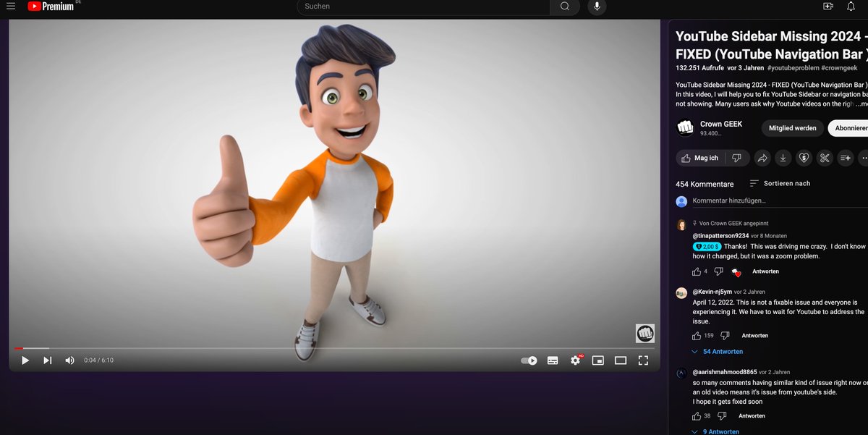Share the video
Viewport: 868px width, 435px height.
pyautogui.click(x=762, y=158)
